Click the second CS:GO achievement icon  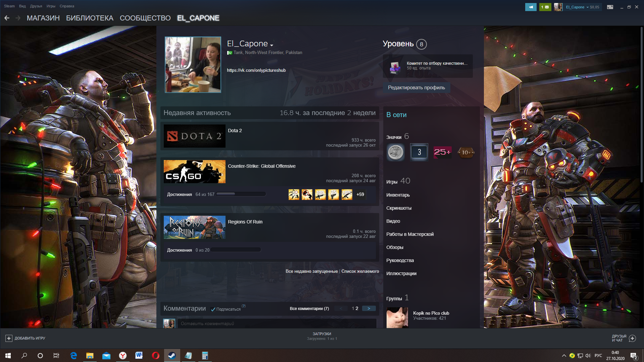click(307, 194)
